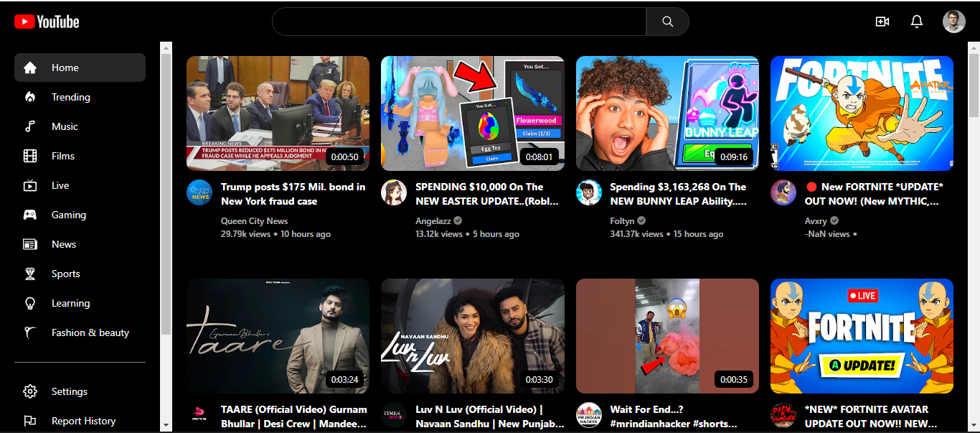Play the Trump courtroom news thumbnail
This screenshot has height=433, width=980.
(278, 113)
